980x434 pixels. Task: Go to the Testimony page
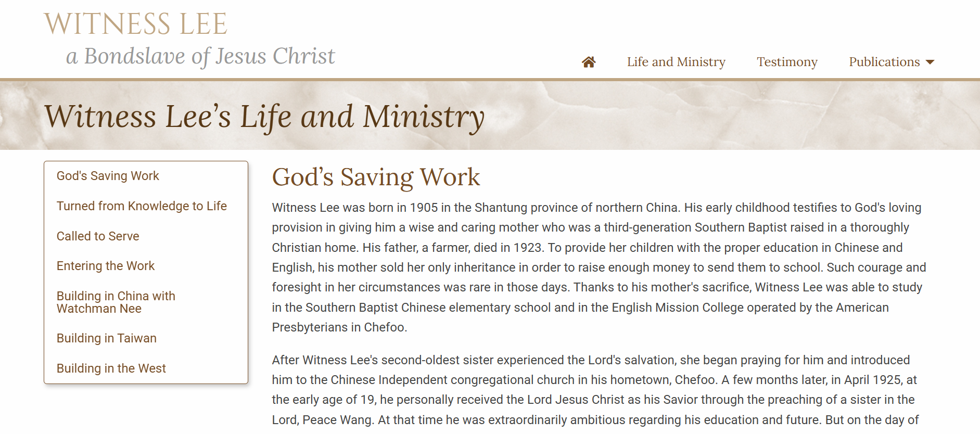(787, 62)
